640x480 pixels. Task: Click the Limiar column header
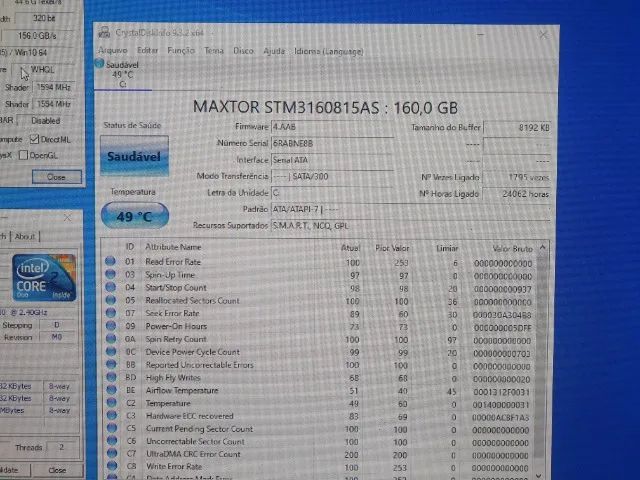point(447,248)
